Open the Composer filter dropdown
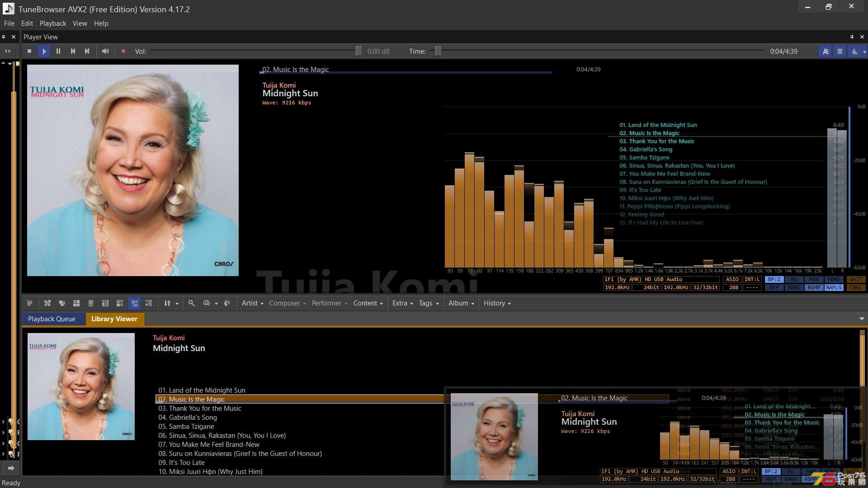This screenshot has width=868, height=488. 288,303
